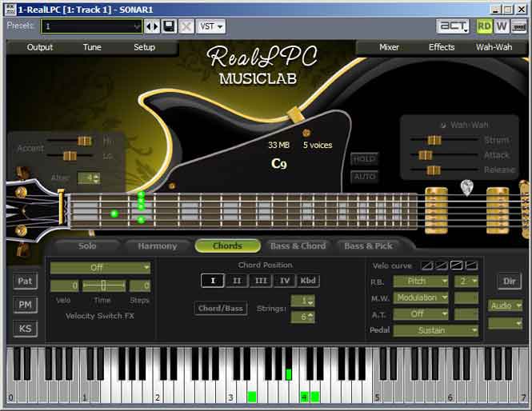Save preset with the floppy disk icon

(169, 26)
